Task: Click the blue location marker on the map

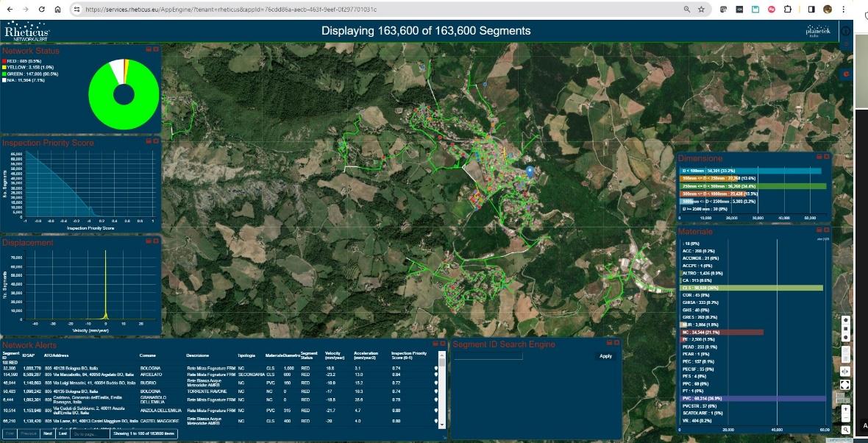Action: pyautogui.click(x=529, y=171)
